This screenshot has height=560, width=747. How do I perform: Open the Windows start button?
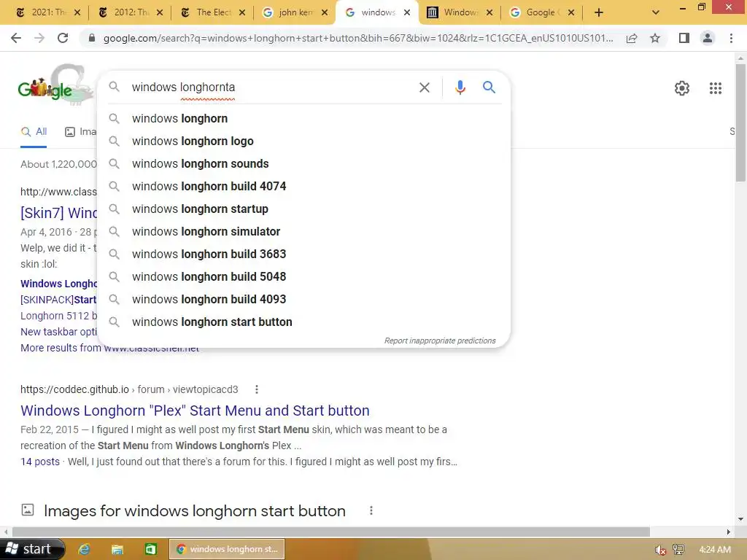(x=32, y=550)
